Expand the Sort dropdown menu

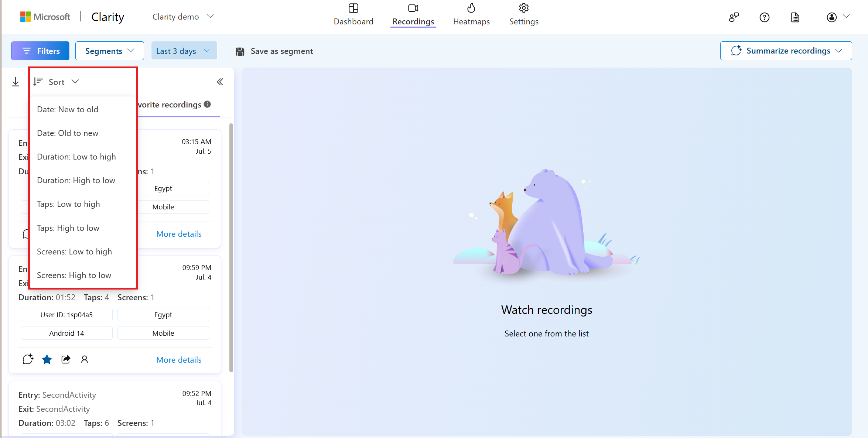(56, 82)
